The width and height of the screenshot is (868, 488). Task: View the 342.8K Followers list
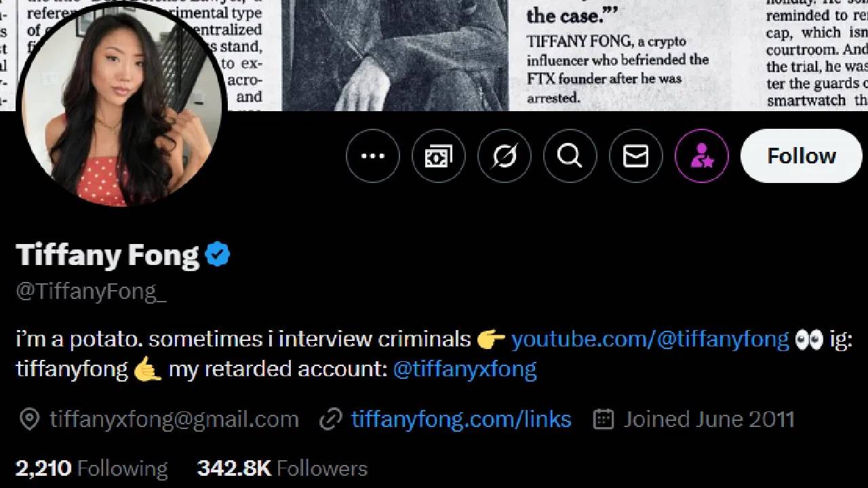coord(282,468)
